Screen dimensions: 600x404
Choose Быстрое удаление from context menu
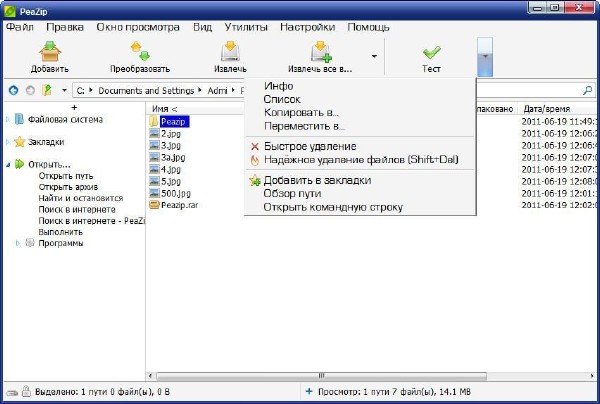[310, 146]
